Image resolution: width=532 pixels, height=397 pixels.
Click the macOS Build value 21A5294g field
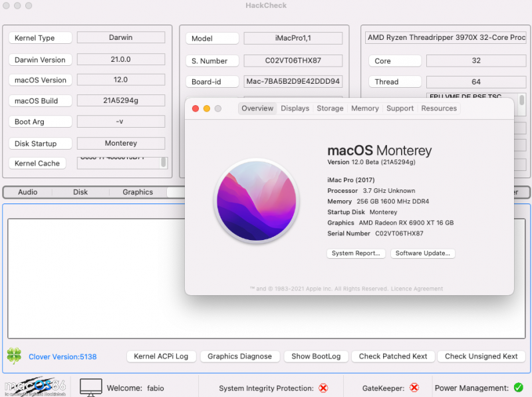click(121, 100)
